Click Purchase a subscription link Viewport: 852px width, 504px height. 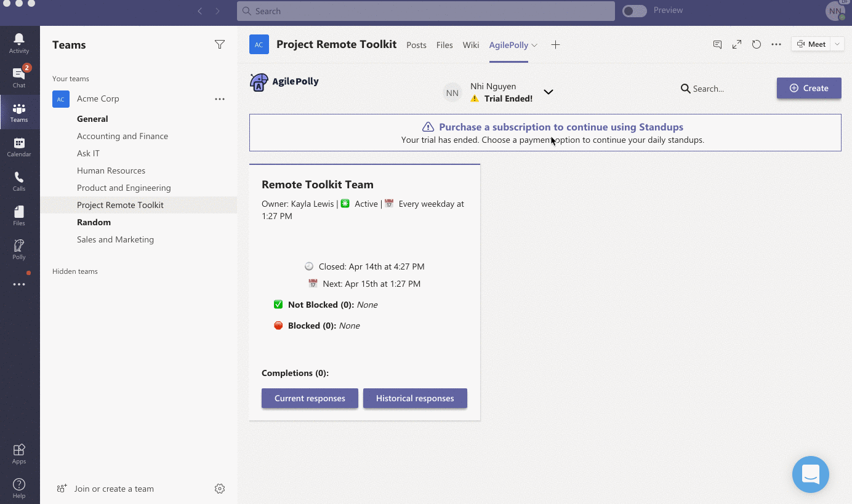pos(561,127)
